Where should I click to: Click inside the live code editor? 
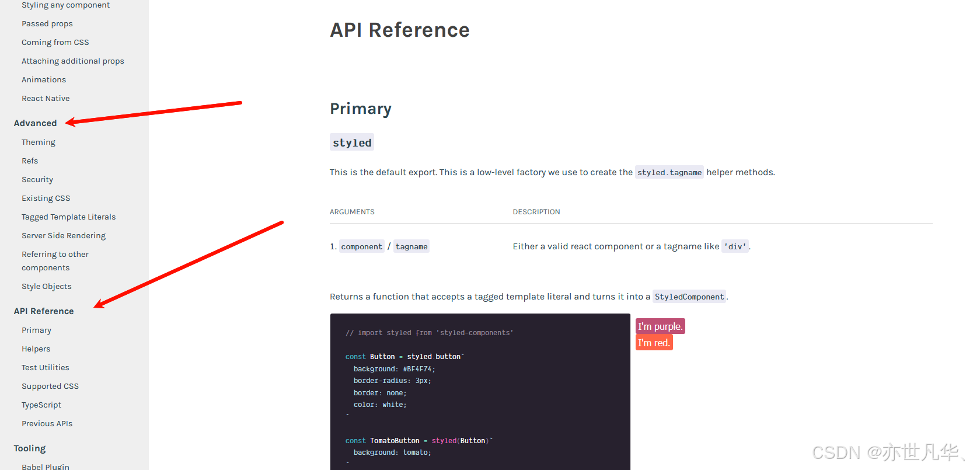480,392
